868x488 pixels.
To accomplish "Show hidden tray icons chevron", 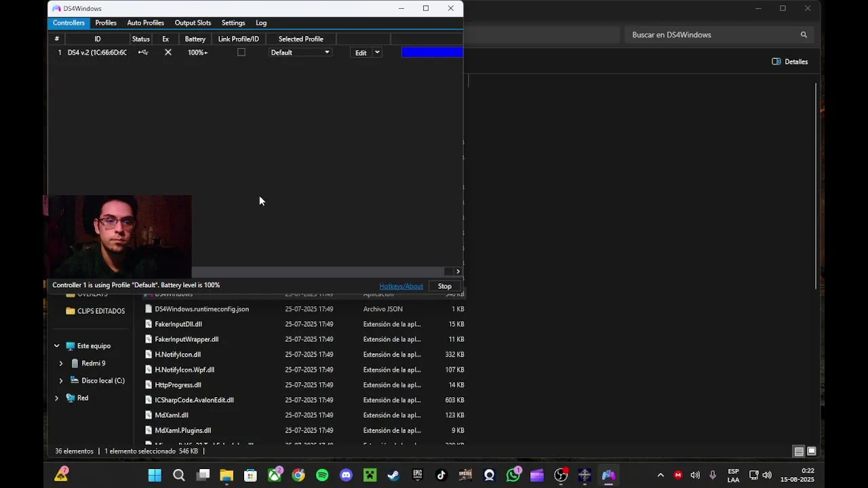I will [660, 475].
